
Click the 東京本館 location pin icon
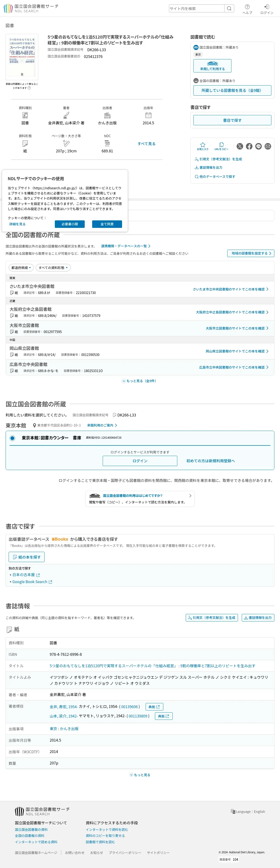point(34,426)
